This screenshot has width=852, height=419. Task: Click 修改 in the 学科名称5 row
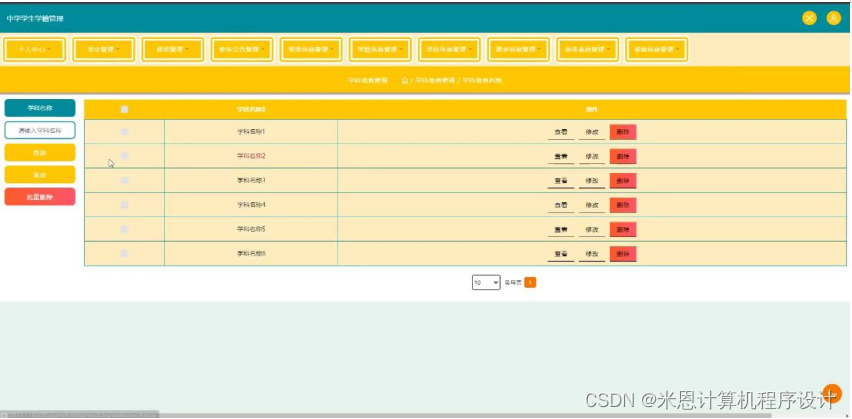(x=592, y=230)
